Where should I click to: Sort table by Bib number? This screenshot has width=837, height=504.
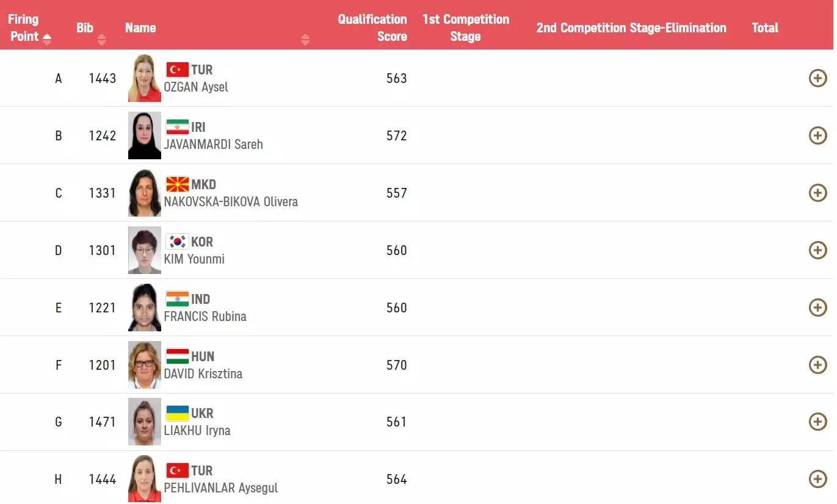(x=101, y=39)
